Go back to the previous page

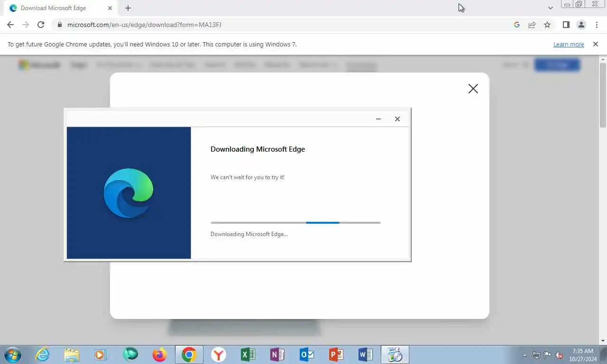[10, 25]
